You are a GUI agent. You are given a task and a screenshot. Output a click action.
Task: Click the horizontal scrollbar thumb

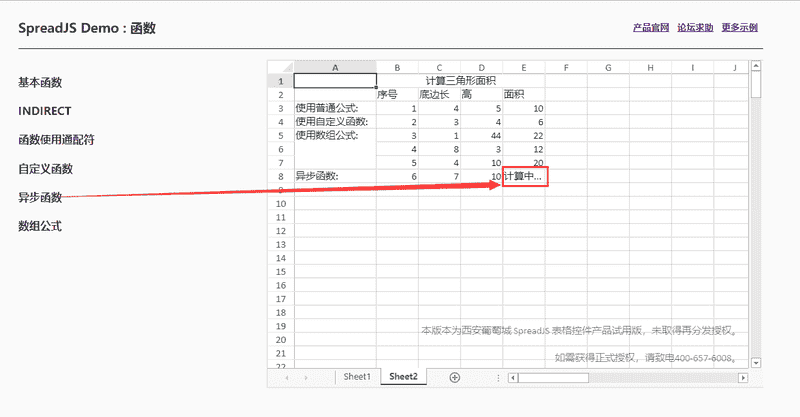554,378
